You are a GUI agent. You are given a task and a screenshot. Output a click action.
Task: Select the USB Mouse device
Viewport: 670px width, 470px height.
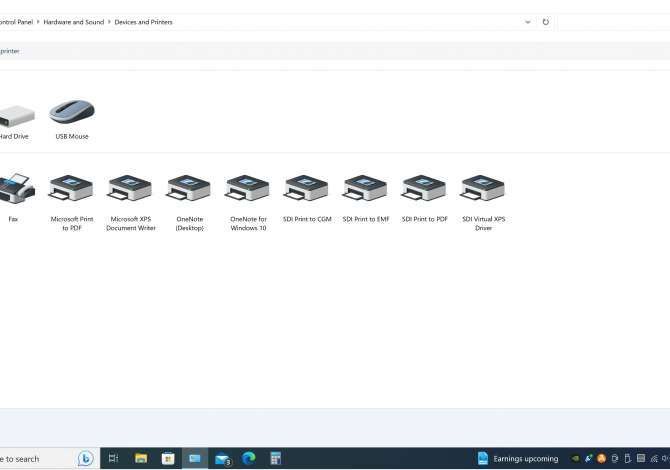click(72, 113)
